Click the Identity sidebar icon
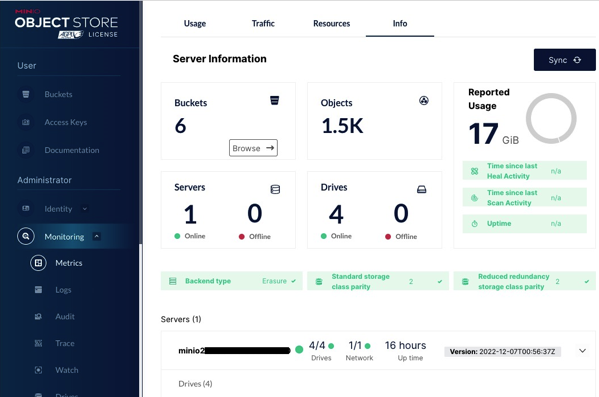Screen dimensions: 599x397 point(26,209)
